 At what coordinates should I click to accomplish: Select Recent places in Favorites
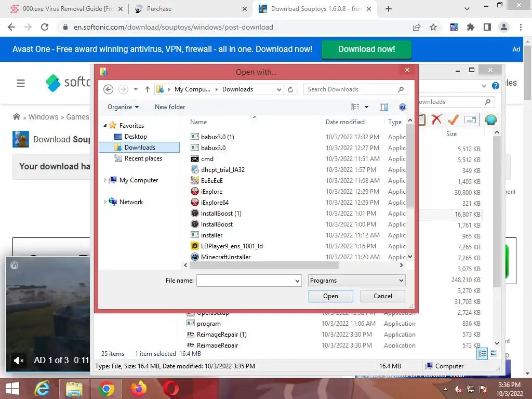[143, 158]
